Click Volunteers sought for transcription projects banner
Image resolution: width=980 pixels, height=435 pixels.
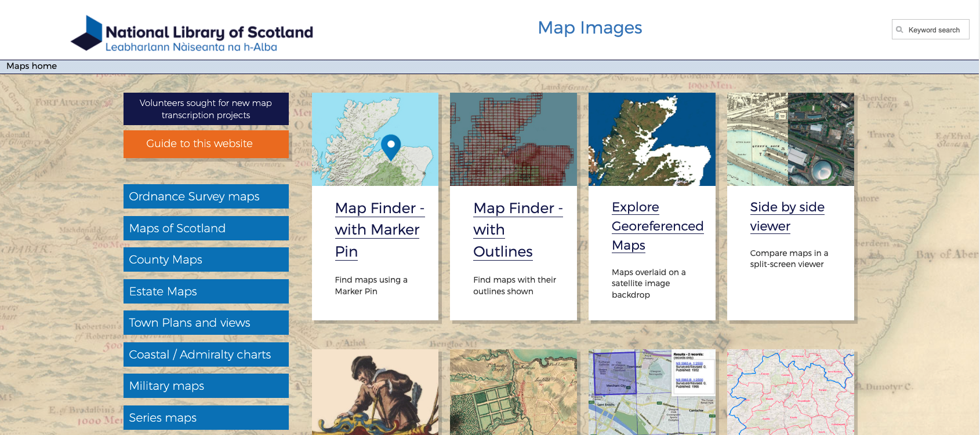(206, 109)
